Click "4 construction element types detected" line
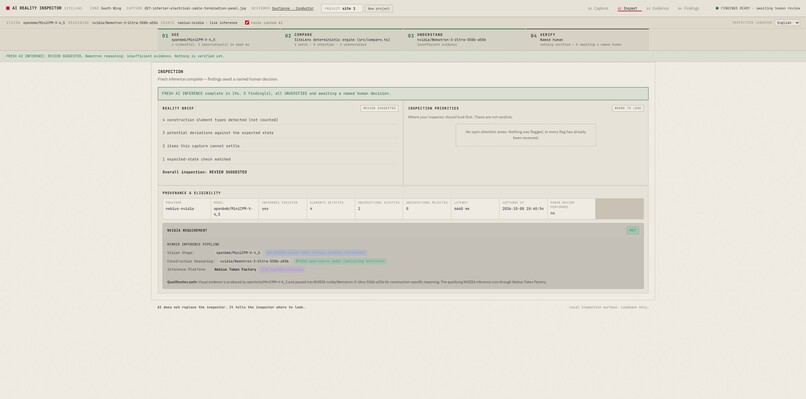The height and width of the screenshot is (399, 806). pyautogui.click(x=220, y=120)
